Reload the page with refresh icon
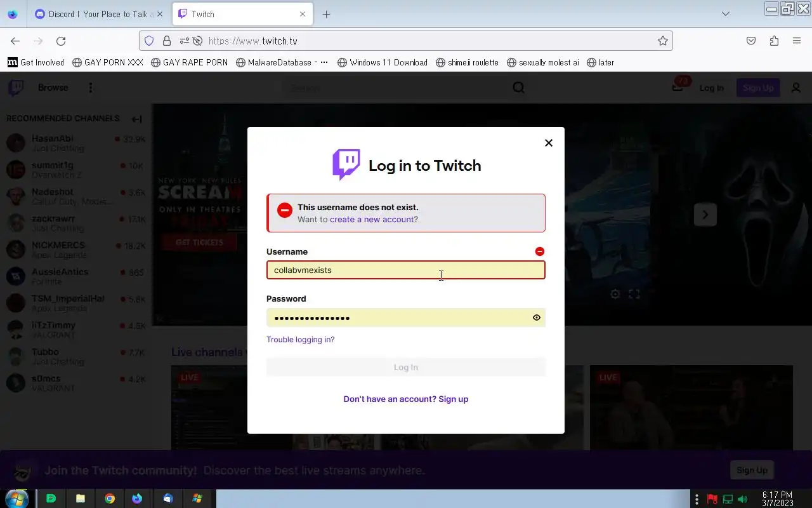This screenshot has height=508, width=812. [x=61, y=41]
